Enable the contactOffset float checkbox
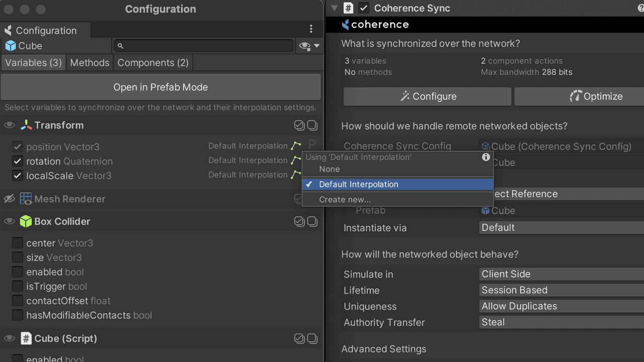 18,301
